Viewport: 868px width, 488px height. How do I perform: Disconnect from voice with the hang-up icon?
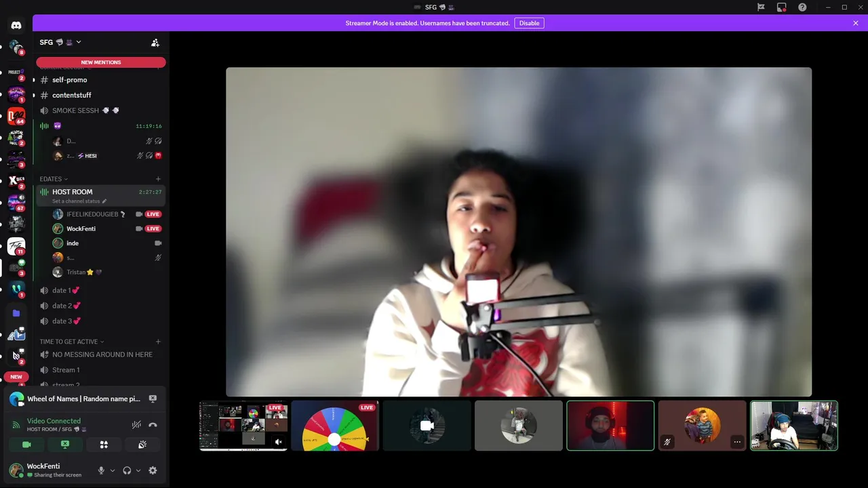[x=153, y=425]
